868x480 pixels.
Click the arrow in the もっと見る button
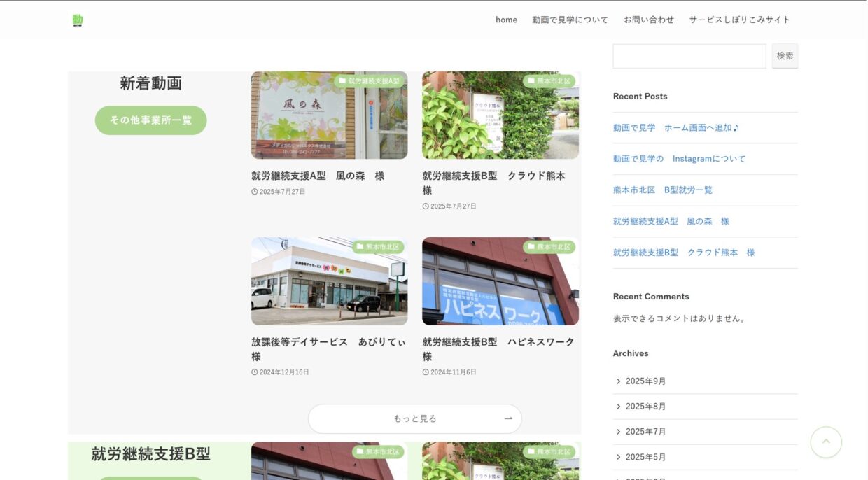tap(508, 418)
